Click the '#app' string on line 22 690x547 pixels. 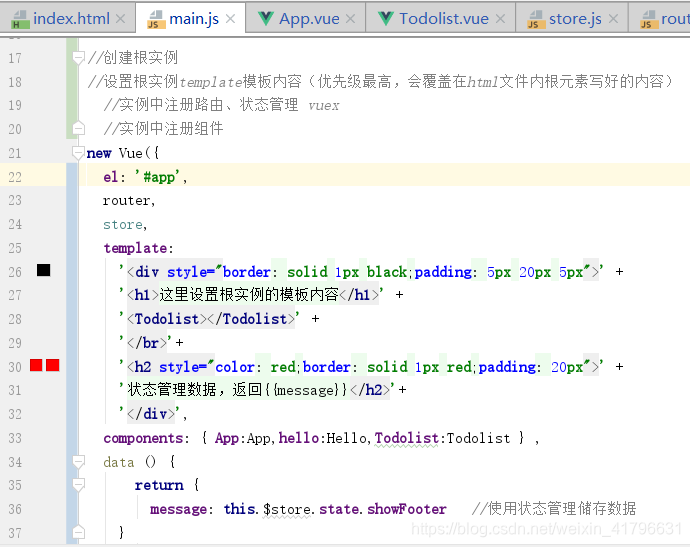[x=158, y=177]
